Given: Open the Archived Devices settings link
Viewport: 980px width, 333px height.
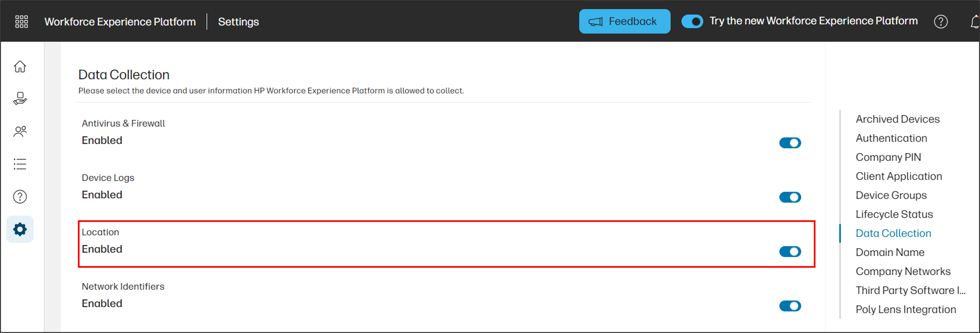Looking at the screenshot, I should 897,119.
